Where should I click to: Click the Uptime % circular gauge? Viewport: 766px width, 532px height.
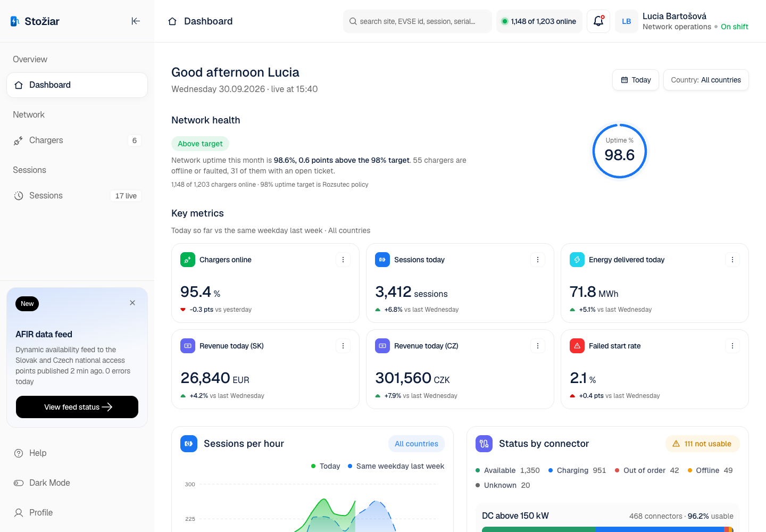coord(620,151)
